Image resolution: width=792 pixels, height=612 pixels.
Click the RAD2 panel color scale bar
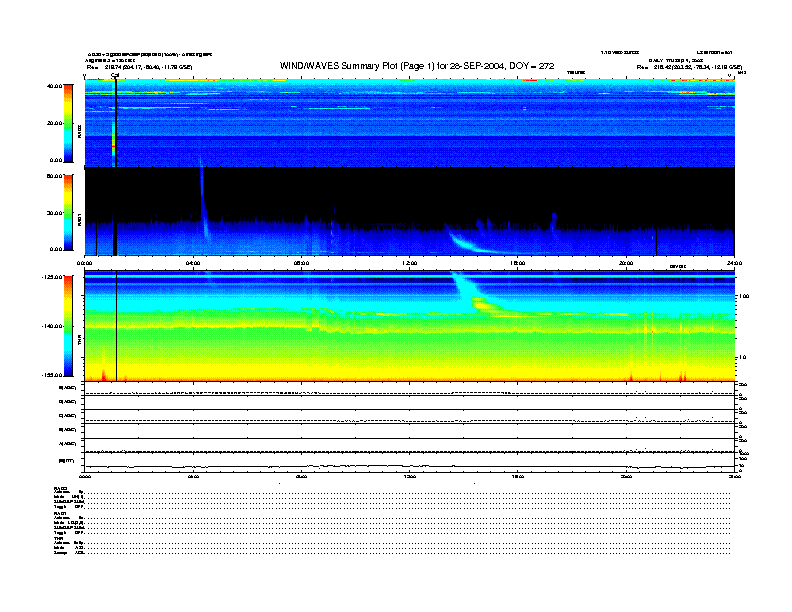tap(68, 123)
